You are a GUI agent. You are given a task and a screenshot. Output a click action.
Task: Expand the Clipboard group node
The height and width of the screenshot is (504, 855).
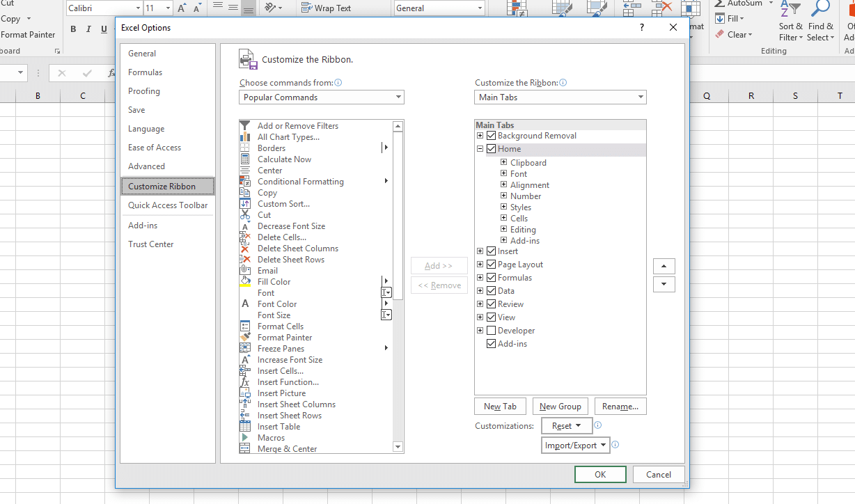(x=503, y=163)
